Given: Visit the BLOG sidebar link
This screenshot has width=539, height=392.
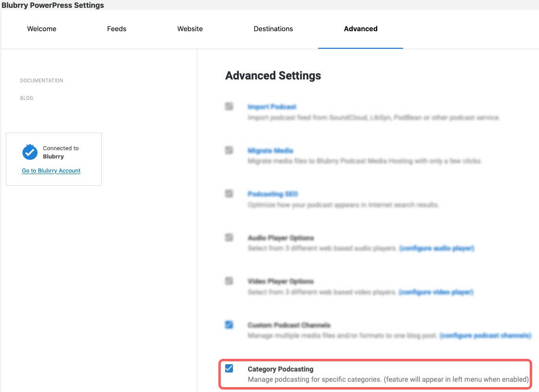Looking at the screenshot, I should (x=26, y=98).
